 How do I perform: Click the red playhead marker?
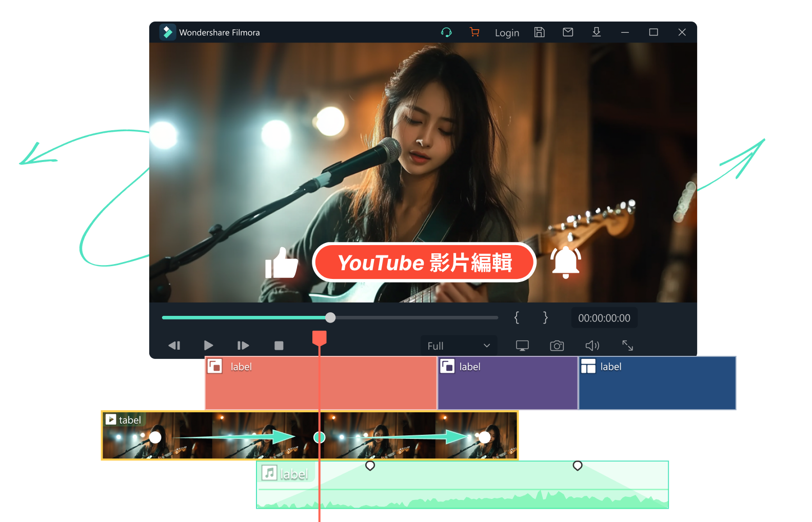point(320,338)
